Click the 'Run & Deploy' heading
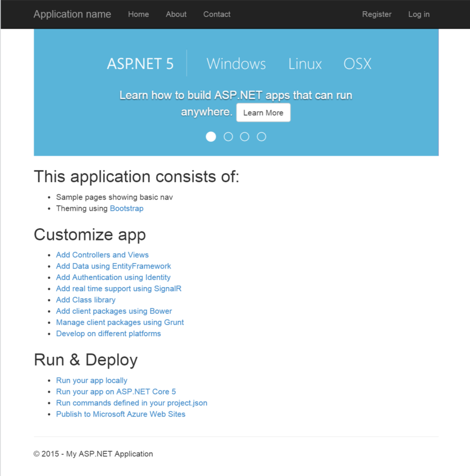470x476 pixels. (85, 360)
